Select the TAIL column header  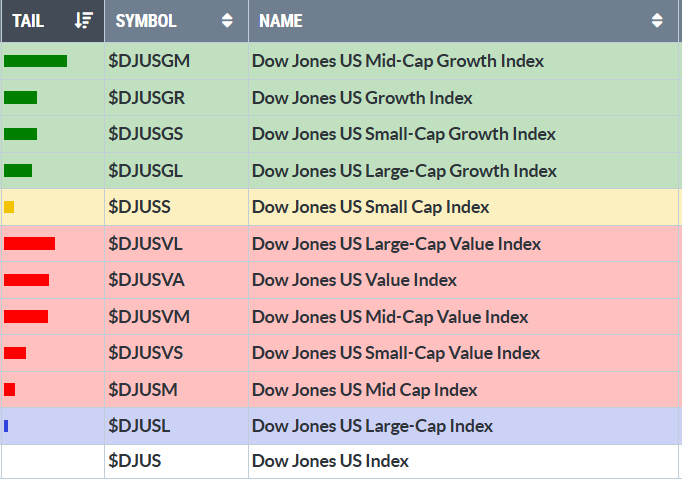pos(29,20)
